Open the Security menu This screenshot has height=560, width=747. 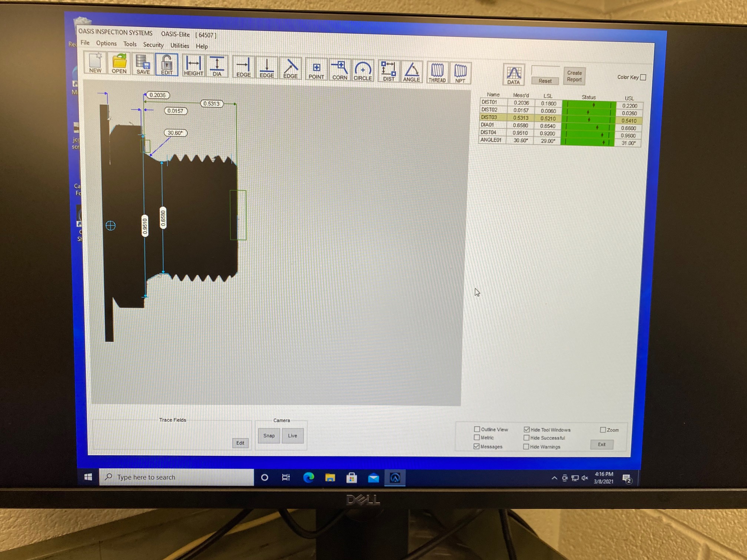[x=153, y=45]
